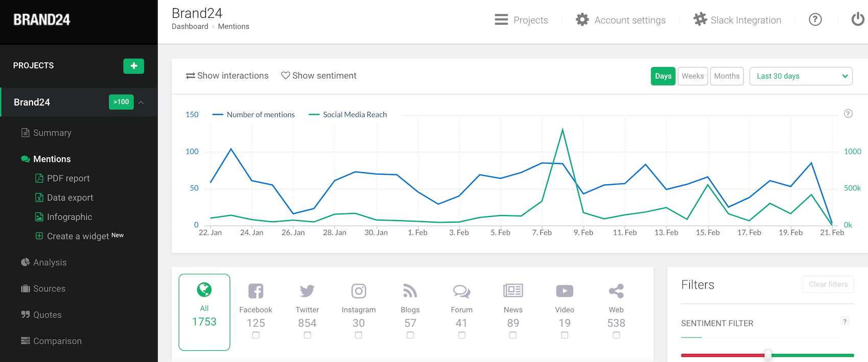Screen dimensions: 868x362
Task: Switch chart grouping to Days
Action: (663, 76)
